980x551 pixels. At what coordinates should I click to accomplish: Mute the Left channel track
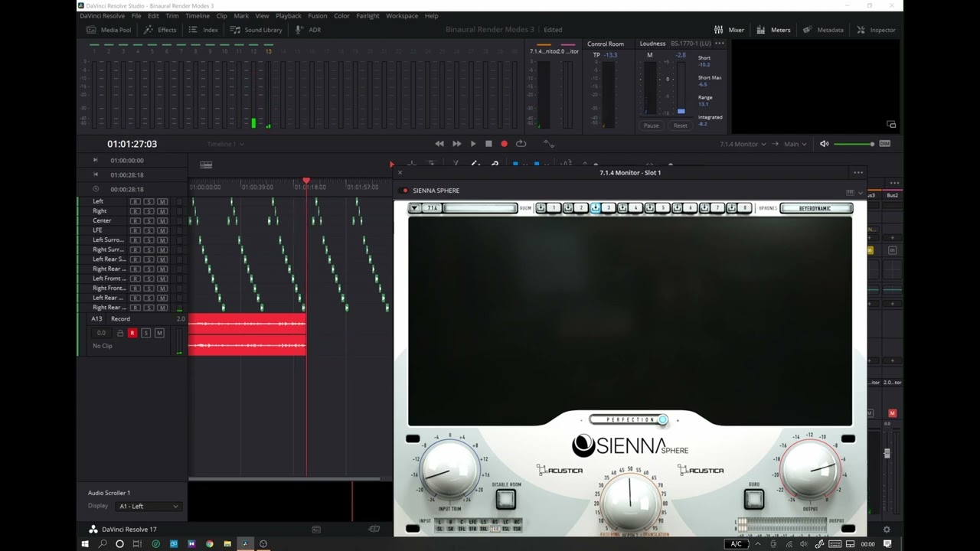pyautogui.click(x=162, y=201)
